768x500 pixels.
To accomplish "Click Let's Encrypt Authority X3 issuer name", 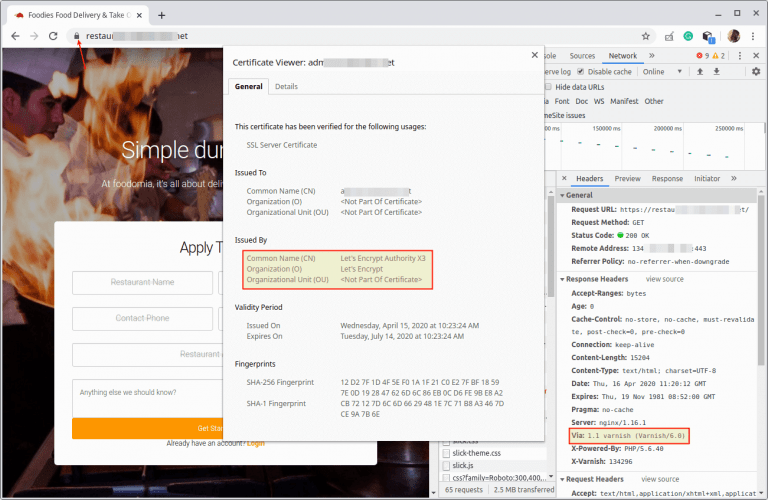I will tap(383, 258).
